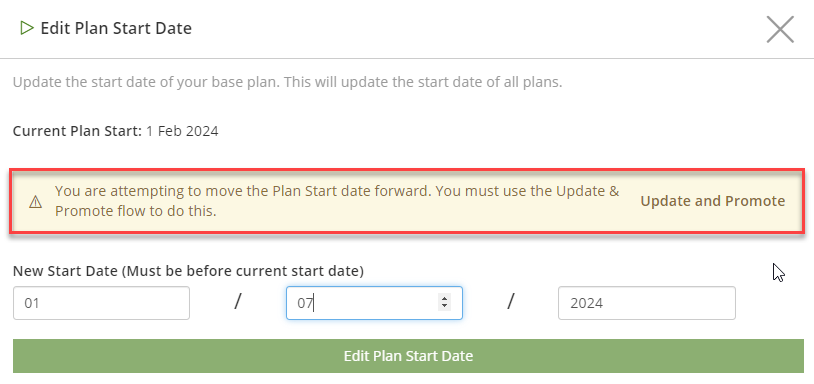Increase the month using stepper up arrow

point(444,298)
